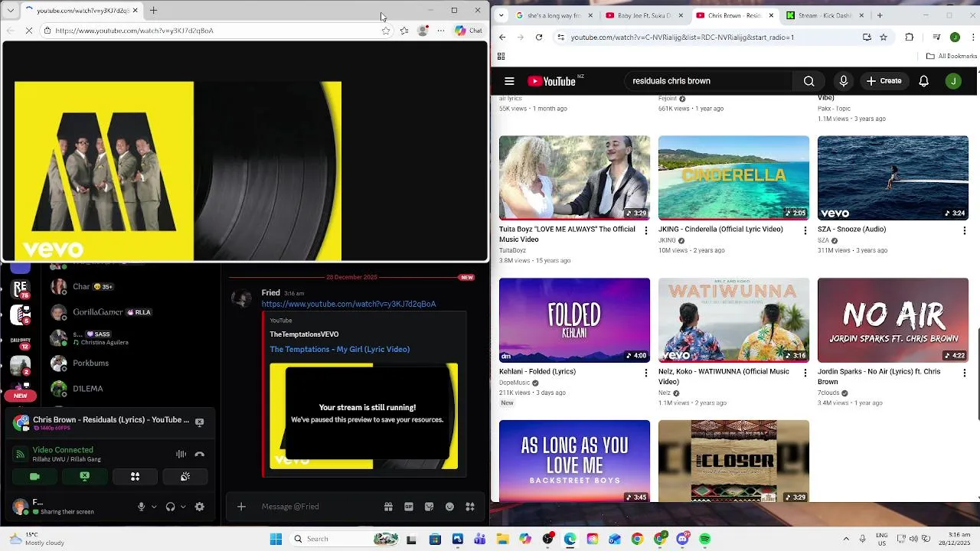Open the Discord sticker picker
Screen dimensions: 980x551
tap(429, 507)
